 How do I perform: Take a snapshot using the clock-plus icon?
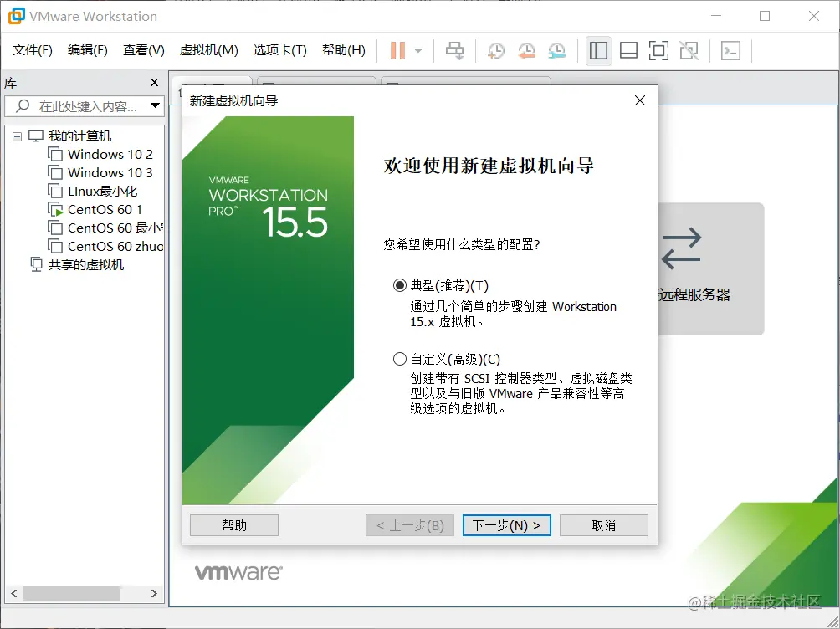tap(496, 51)
